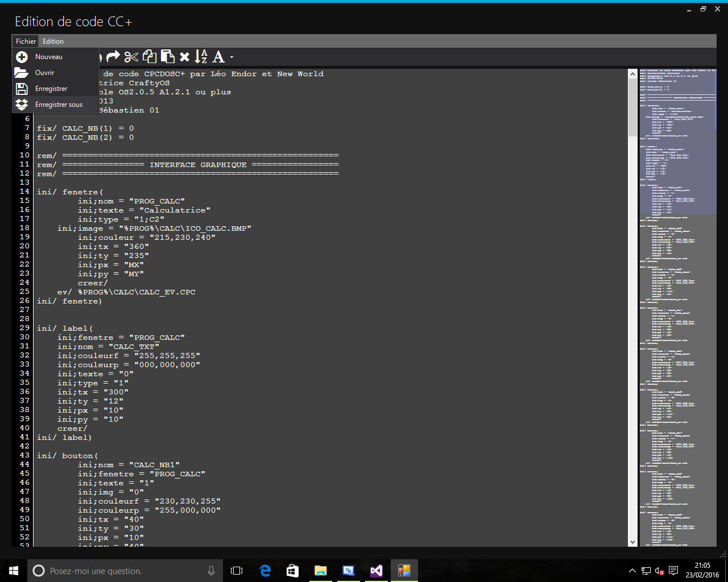728x582 pixels.
Task: Click the redo arrow toolbar icon
Action: [x=114, y=57]
